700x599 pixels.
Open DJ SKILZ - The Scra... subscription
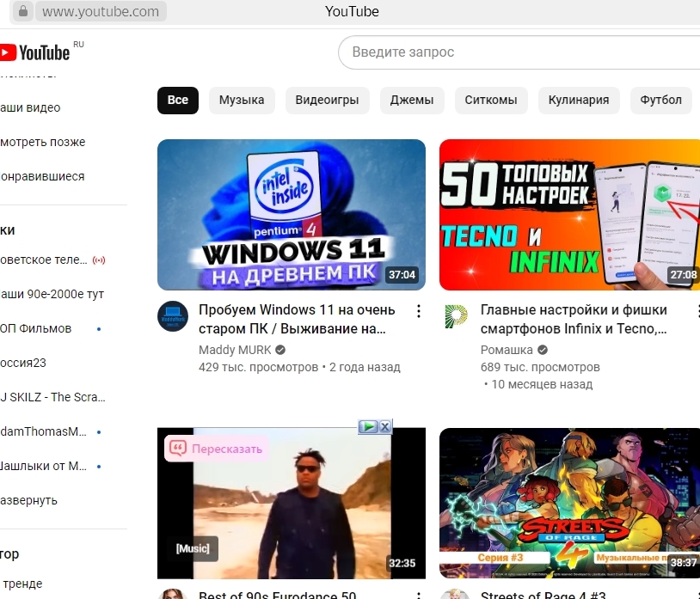(52, 397)
